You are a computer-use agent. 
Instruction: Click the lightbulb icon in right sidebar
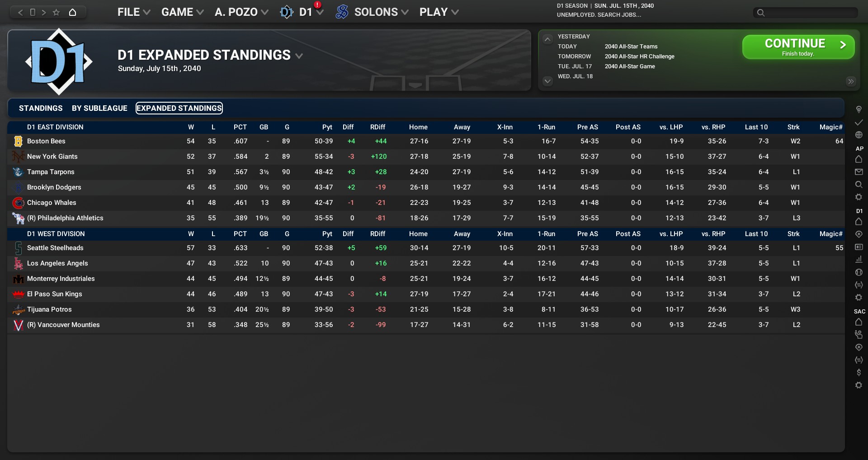point(859,109)
